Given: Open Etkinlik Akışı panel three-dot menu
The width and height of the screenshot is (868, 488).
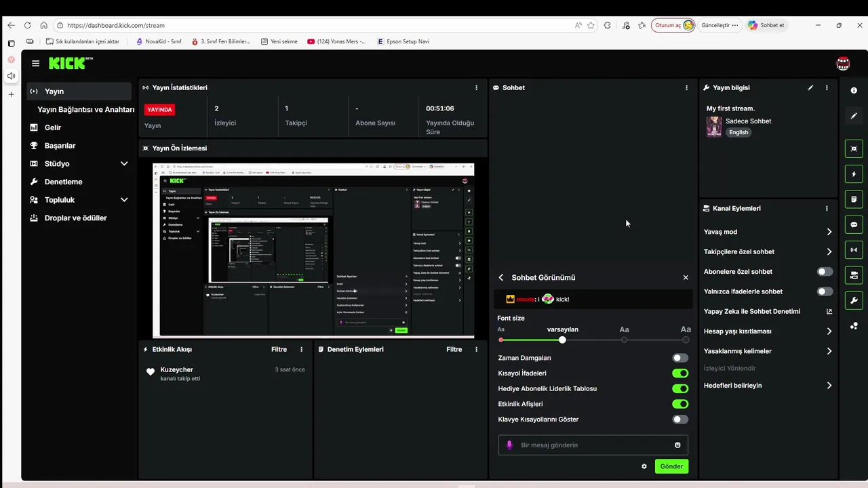Looking at the screenshot, I should [x=302, y=349].
